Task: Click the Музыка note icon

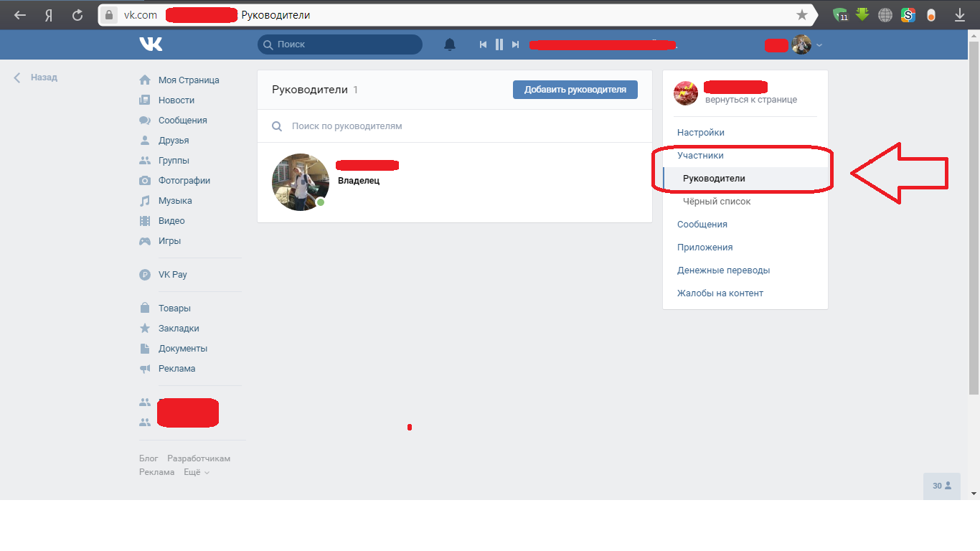Action: 145,201
